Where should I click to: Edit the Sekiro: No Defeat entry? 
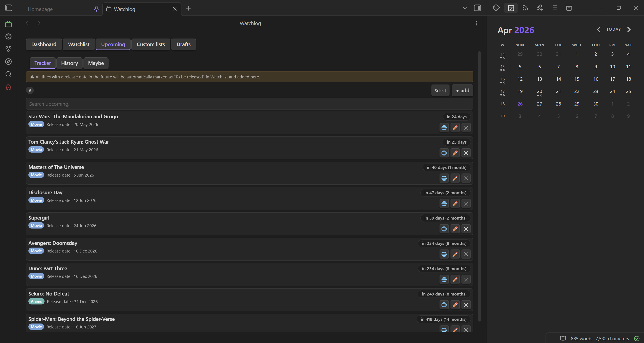[455, 305]
